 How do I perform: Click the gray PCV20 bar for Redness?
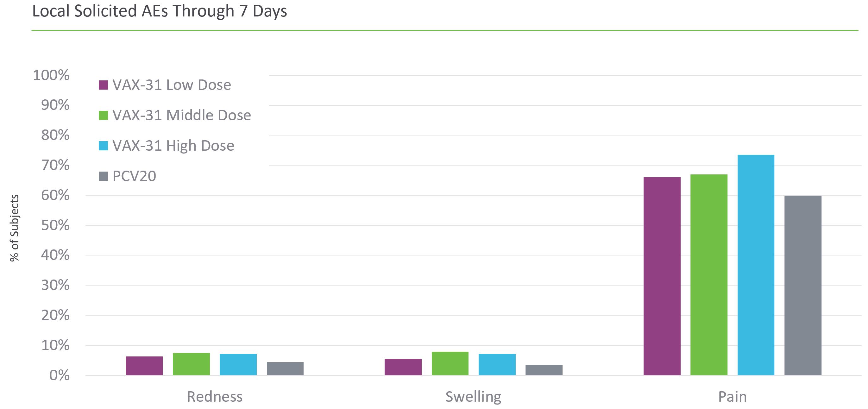click(x=285, y=368)
